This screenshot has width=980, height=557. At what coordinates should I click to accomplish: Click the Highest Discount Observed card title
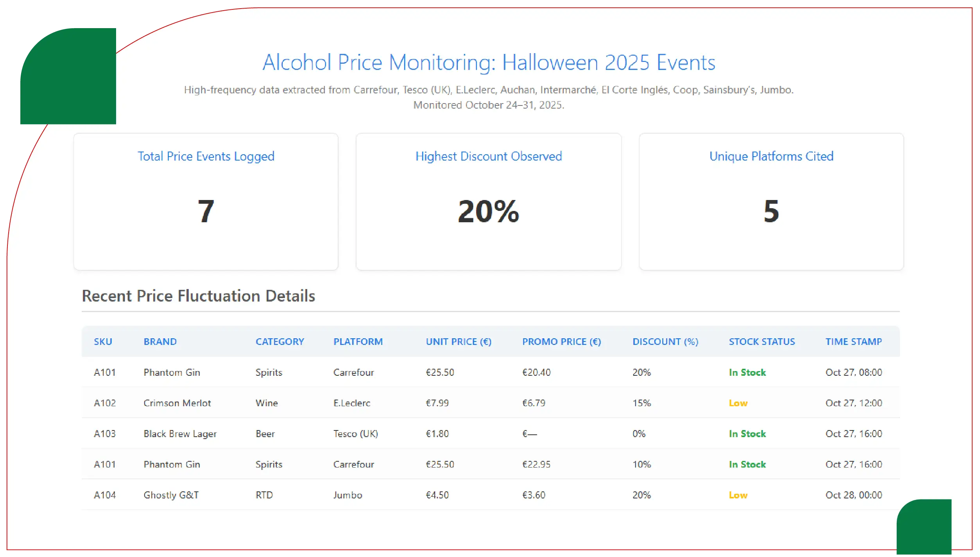(x=488, y=156)
